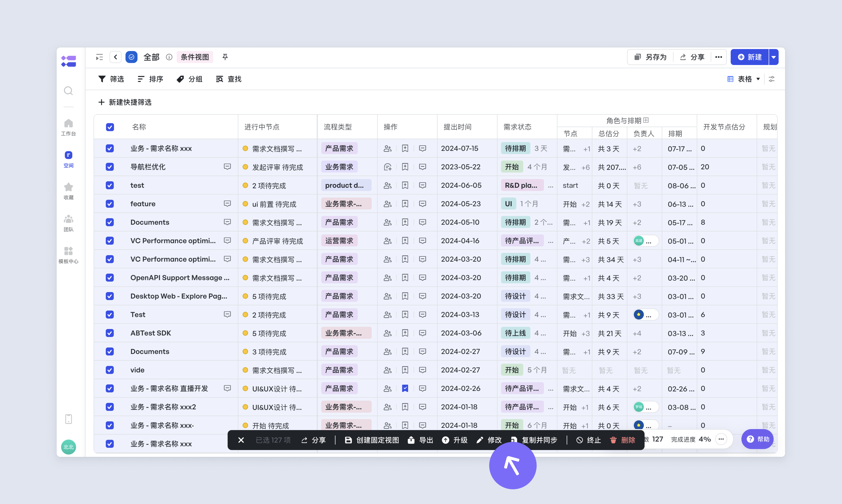
Task: Open the search icon in left sidebar
Action: coord(68,91)
